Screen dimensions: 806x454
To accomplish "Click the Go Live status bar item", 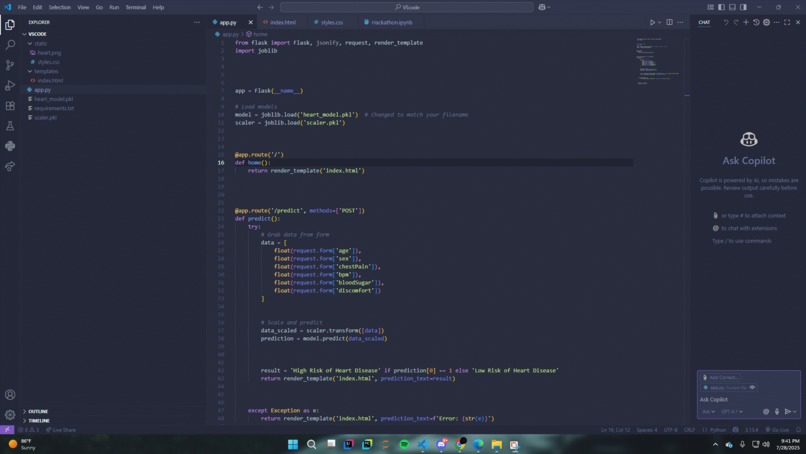I will click(777, 430).
